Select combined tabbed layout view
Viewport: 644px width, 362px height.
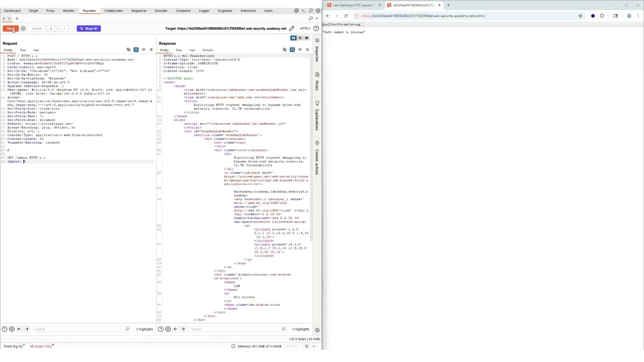[x=306, y=38]
